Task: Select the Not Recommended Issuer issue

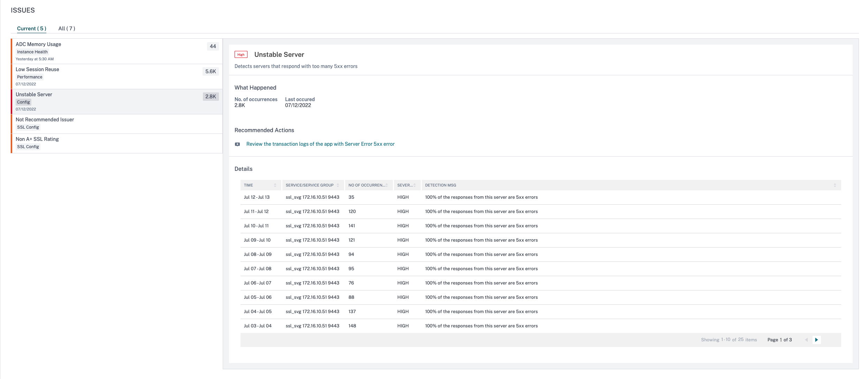Action: coord(45,120)
